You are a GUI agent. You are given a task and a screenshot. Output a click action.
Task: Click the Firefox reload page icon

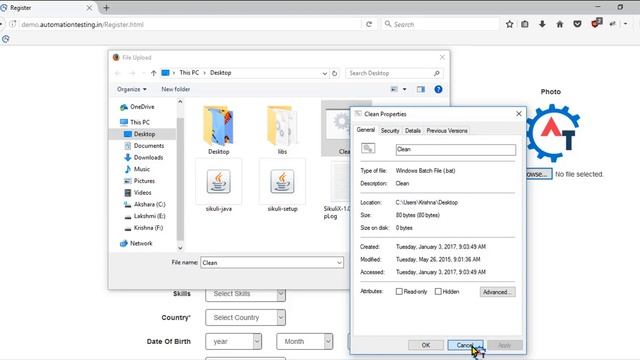pyautogui.click(x=369, y=24)
